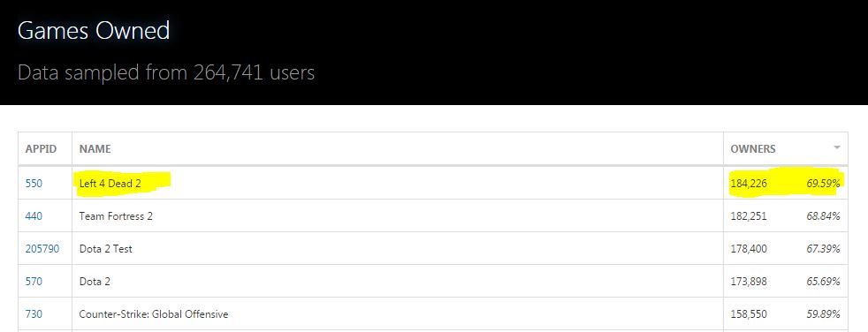Viewport: 868px width, 332px height.
Task: Open app ID 570 link
Action: pyautogui.click(x=34, y=282)
